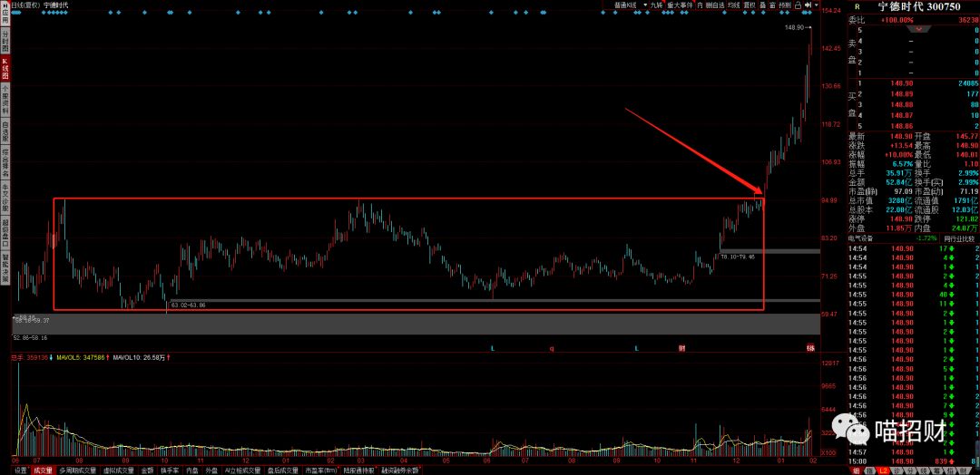
Task: Click the q event marker on chart timeline
Action: coord(552,348)
